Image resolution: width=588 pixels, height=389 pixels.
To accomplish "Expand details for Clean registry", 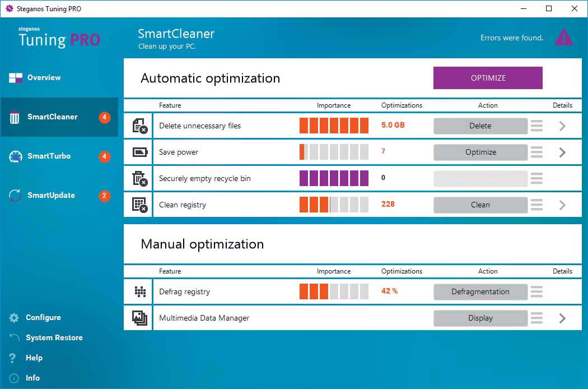I will (562, 205).
